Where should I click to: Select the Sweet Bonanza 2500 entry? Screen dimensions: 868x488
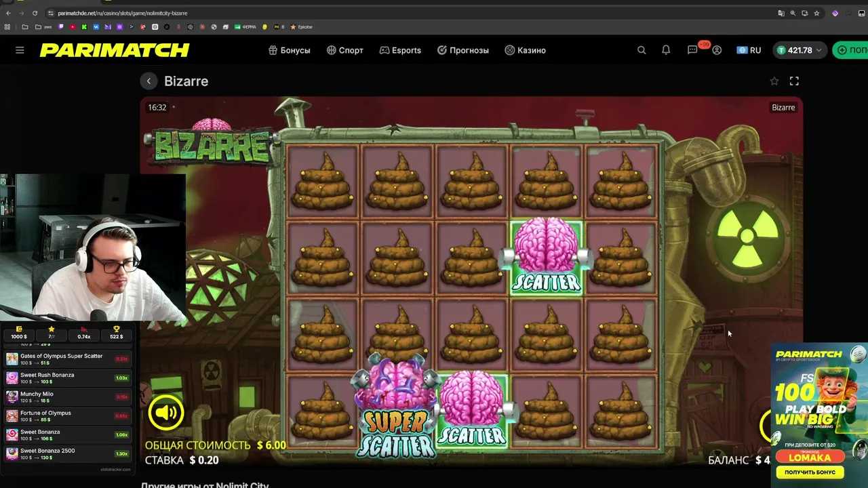(x=66, y=453)
